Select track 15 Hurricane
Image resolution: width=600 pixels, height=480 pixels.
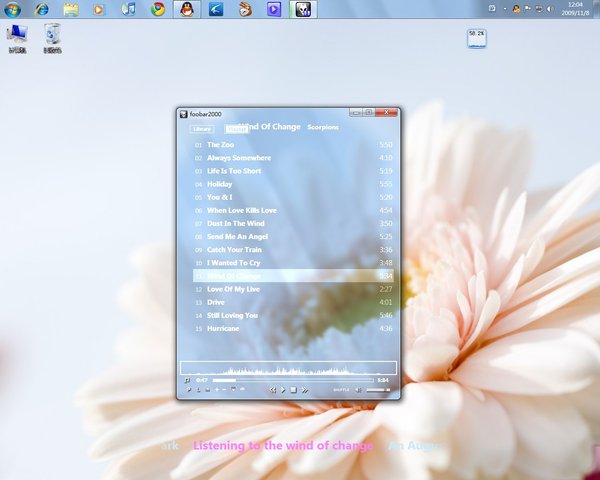(x=293, y=328)
